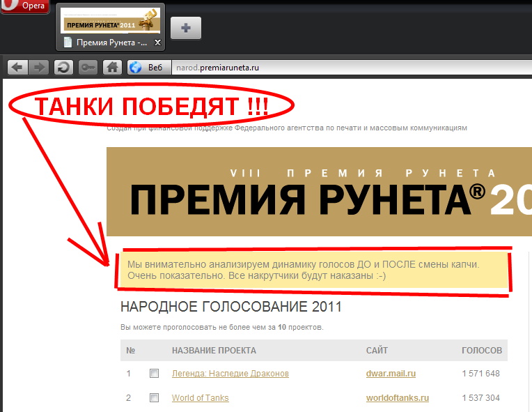Open World of Tanks project link

(x=200, y=398)
